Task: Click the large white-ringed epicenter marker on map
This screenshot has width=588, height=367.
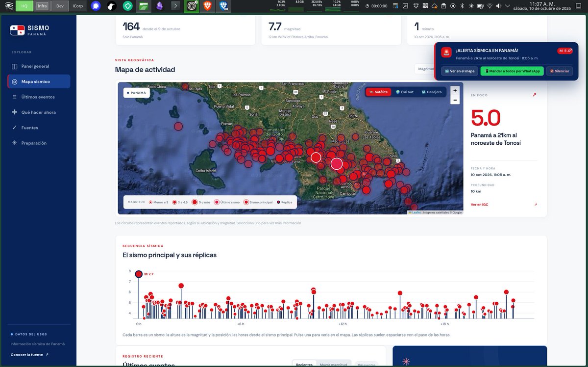Action: click(336, 164)
